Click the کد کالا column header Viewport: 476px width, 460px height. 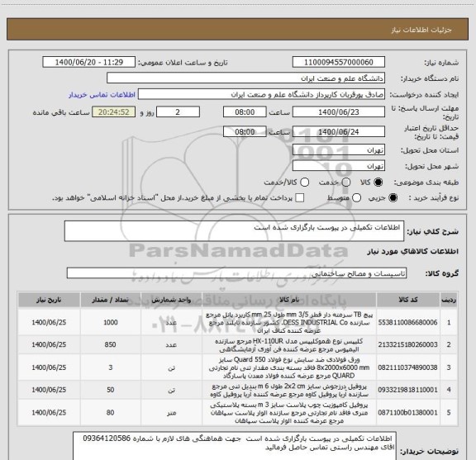[x=408, y=300]
